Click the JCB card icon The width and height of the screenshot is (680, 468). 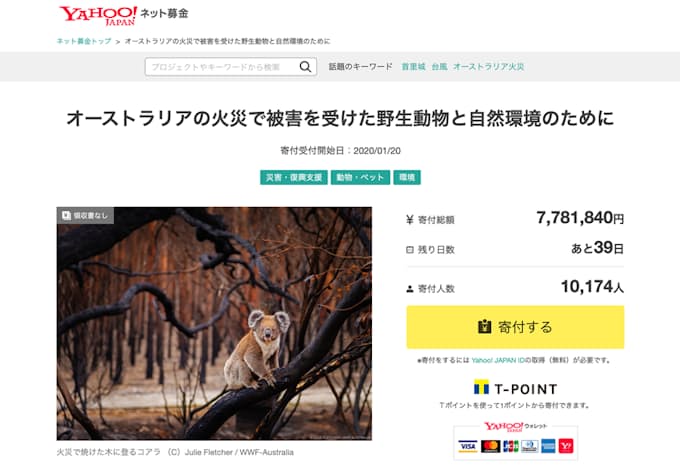tap(511, 446)
